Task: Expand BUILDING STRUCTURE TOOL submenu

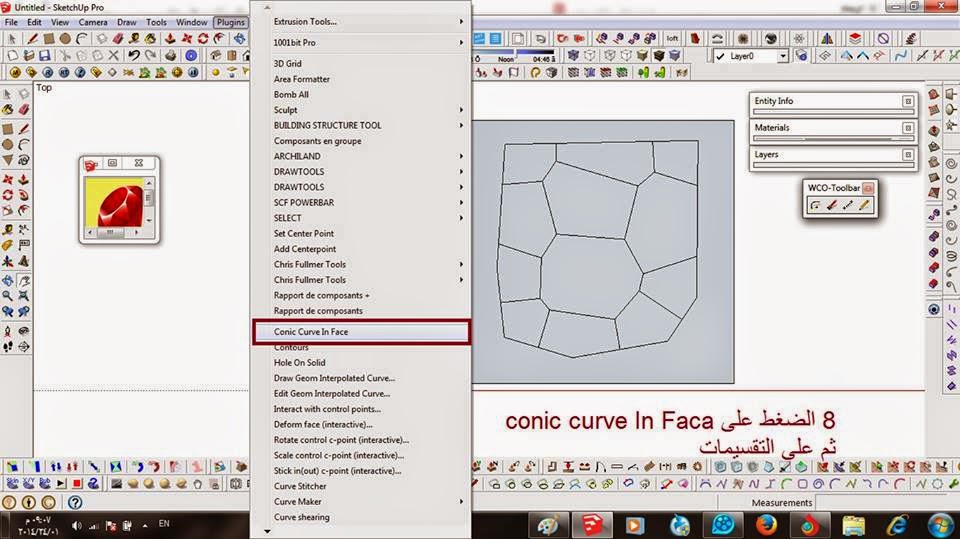Action: pos(361,126)
